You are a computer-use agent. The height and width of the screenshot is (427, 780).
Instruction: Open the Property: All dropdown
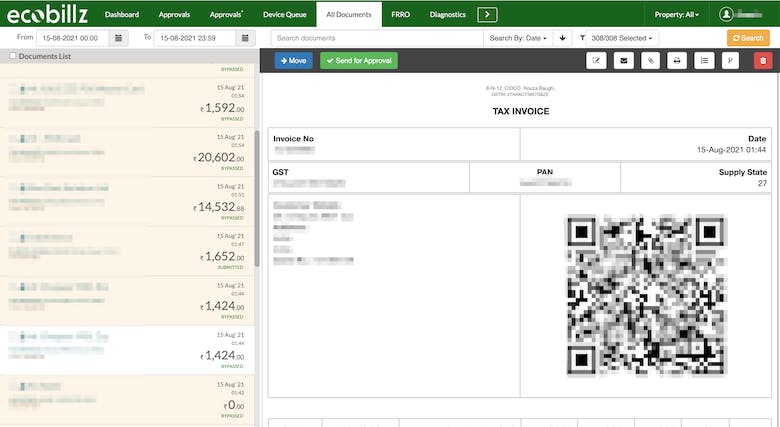coord(677,14)
